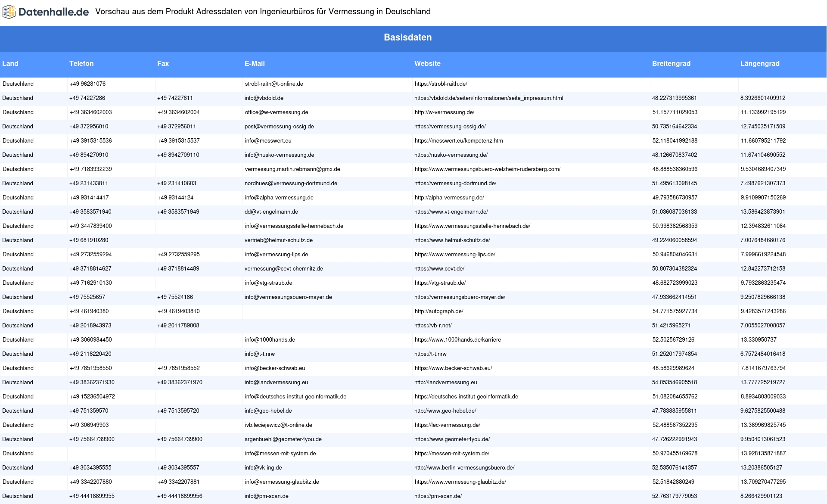This screenshot has height=504, width=827.
Task: Open website https://www.cevt.de/
Action: pyautogui.click(x=439, y=269)
